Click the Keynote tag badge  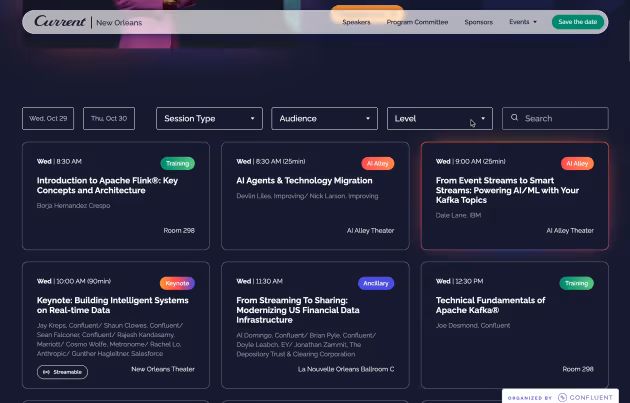tap(177, 283)
